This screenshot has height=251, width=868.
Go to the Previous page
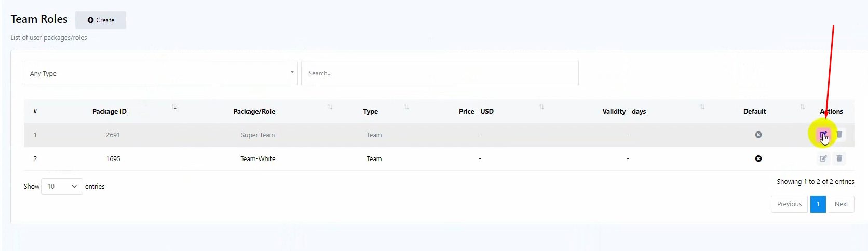(x=789, y=204)
